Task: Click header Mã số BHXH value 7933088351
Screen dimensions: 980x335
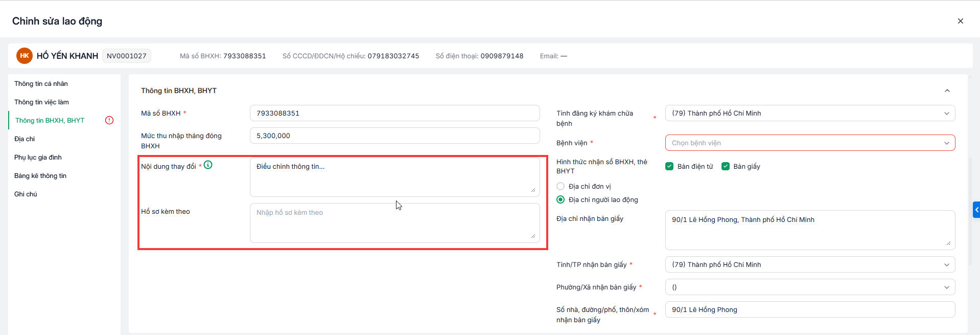Action: (245, 56)
